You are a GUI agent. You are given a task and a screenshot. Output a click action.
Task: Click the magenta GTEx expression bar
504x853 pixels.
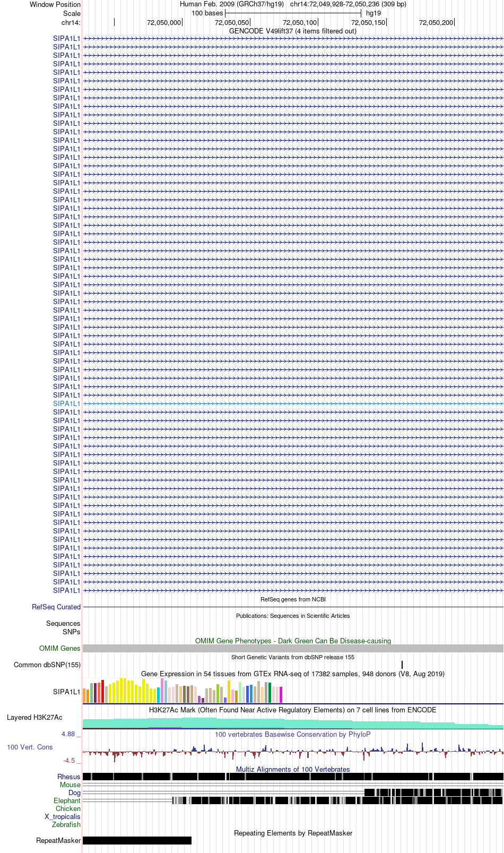click(281, 695)
